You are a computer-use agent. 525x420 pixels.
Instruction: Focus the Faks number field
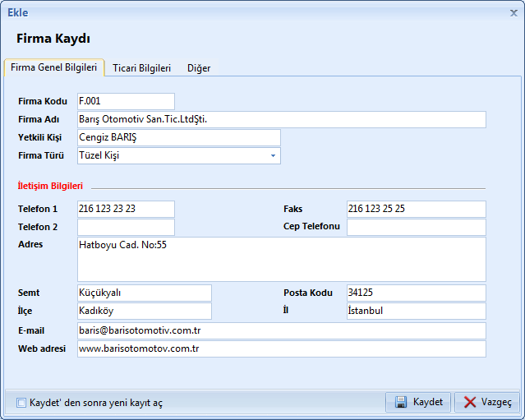click(416, 209)
